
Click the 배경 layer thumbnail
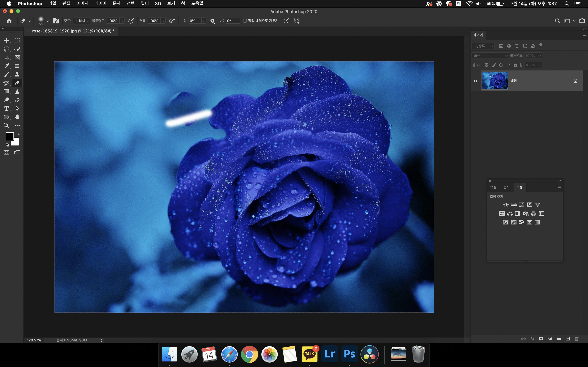pyautogui.click(x=494, y=81)
